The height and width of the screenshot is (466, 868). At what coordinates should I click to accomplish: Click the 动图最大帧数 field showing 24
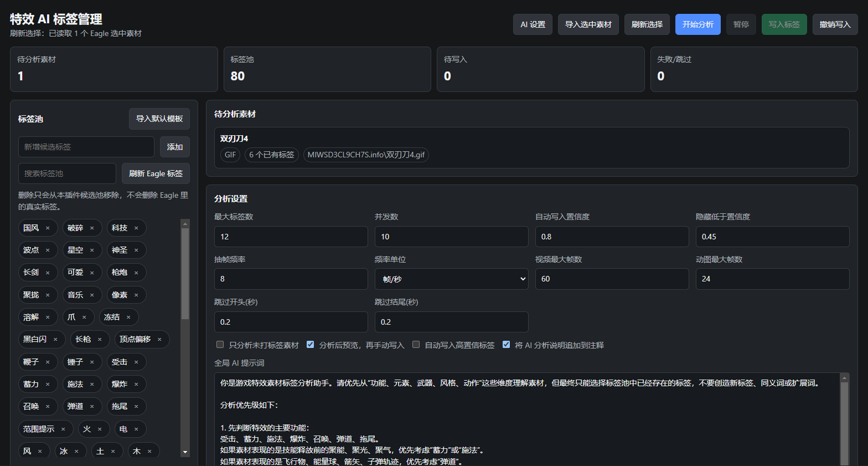(x=773, y=279)
